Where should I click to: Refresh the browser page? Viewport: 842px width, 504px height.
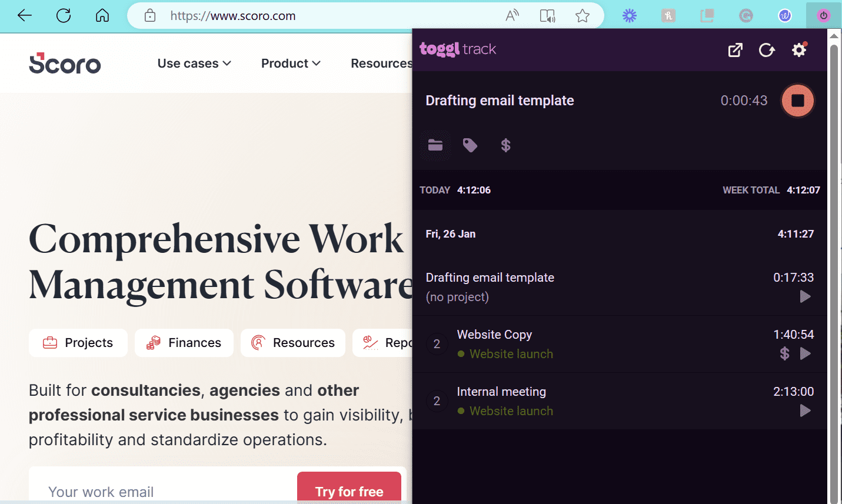tap(64, 16)
